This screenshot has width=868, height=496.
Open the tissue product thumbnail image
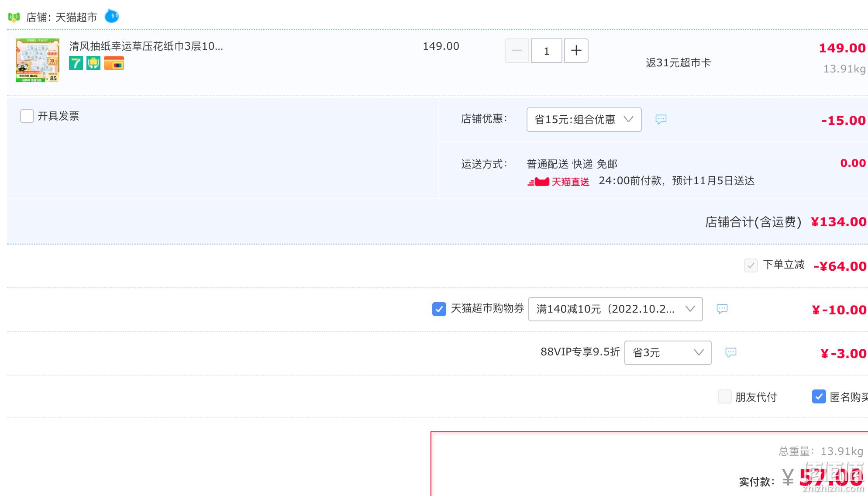coord(38,60)
